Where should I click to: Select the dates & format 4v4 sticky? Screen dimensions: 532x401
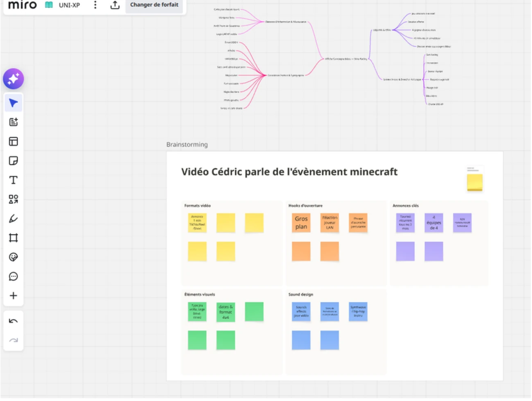click(x=225, y=312)
